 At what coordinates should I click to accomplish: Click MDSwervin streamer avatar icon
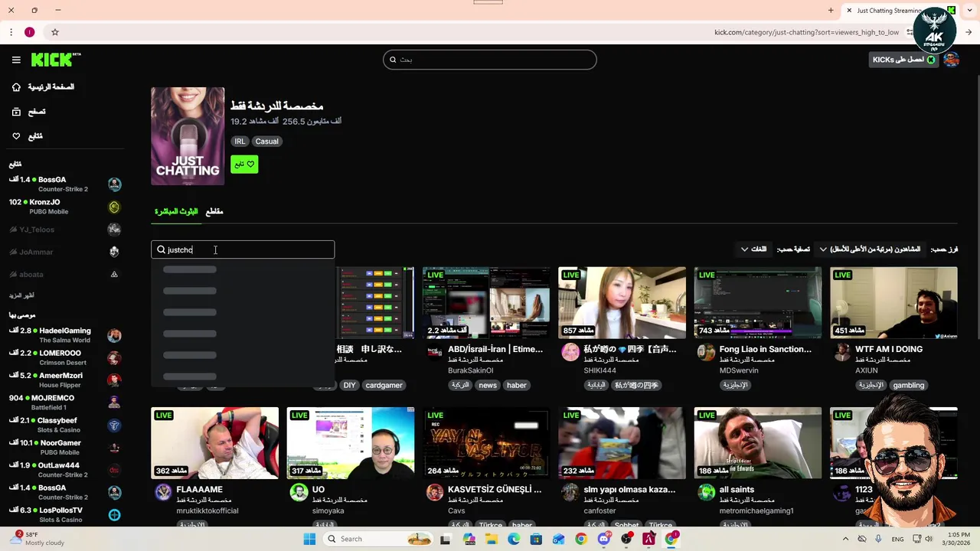click(706, 352)
